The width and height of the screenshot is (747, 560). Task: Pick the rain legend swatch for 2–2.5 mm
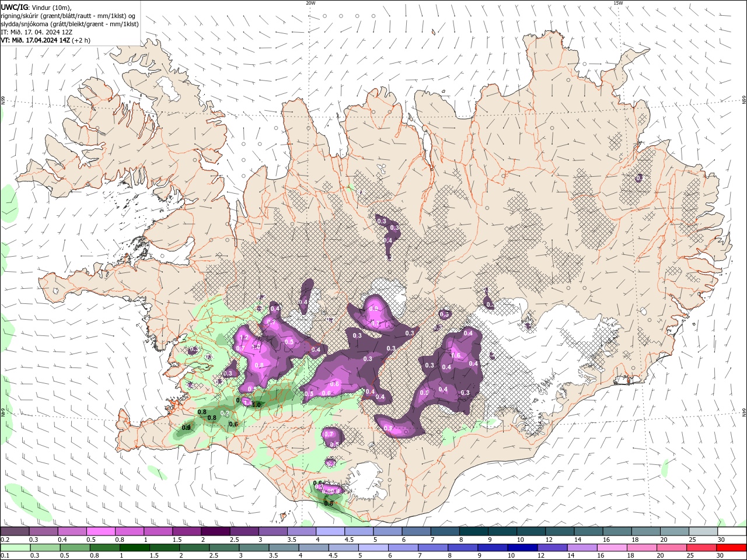(194, 548)
